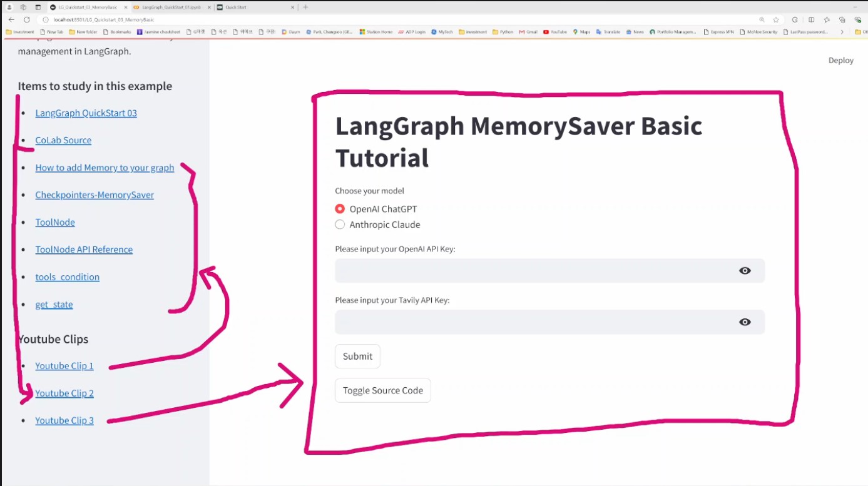Open the LastPass password bookmark
Viewport: 868px width, 486px height.
pos(805,31)
